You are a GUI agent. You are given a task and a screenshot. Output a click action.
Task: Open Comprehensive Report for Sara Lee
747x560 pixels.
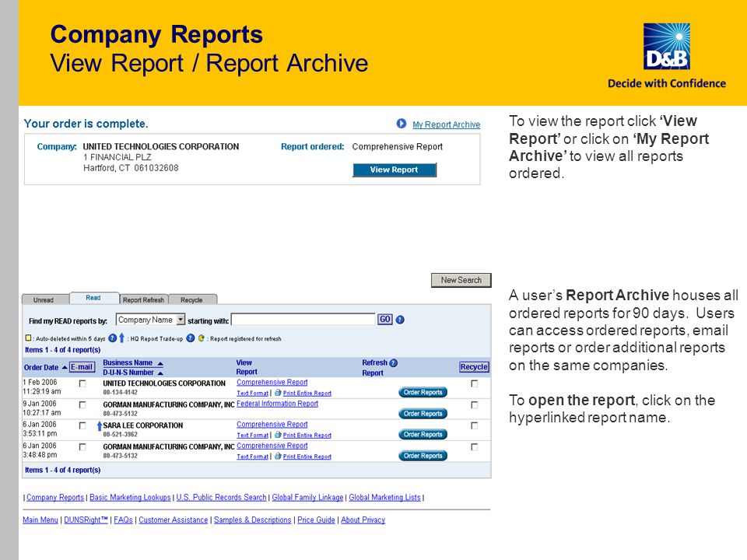coord(272,425)
